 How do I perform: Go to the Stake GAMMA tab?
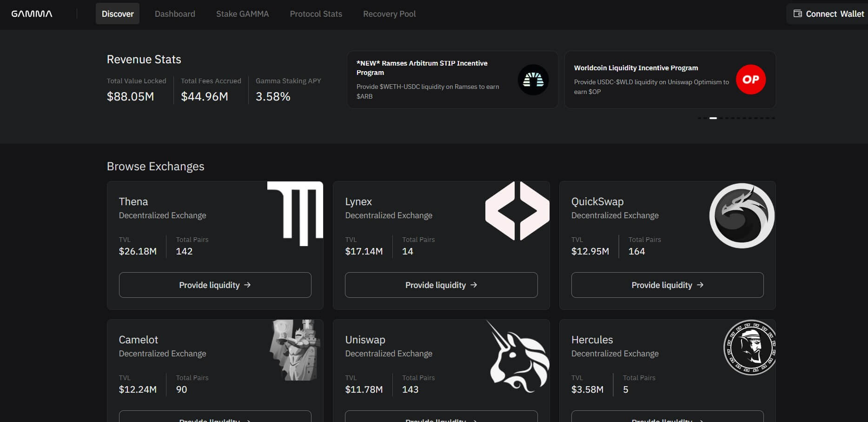click(242, 14)
